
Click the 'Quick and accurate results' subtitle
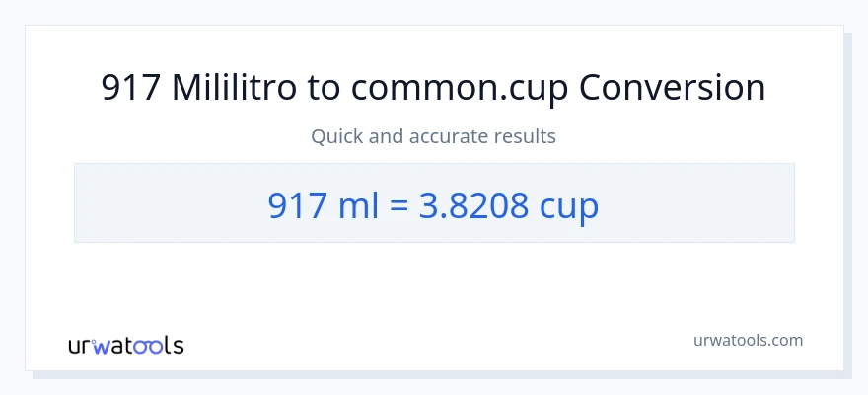[x=434, y=136]
